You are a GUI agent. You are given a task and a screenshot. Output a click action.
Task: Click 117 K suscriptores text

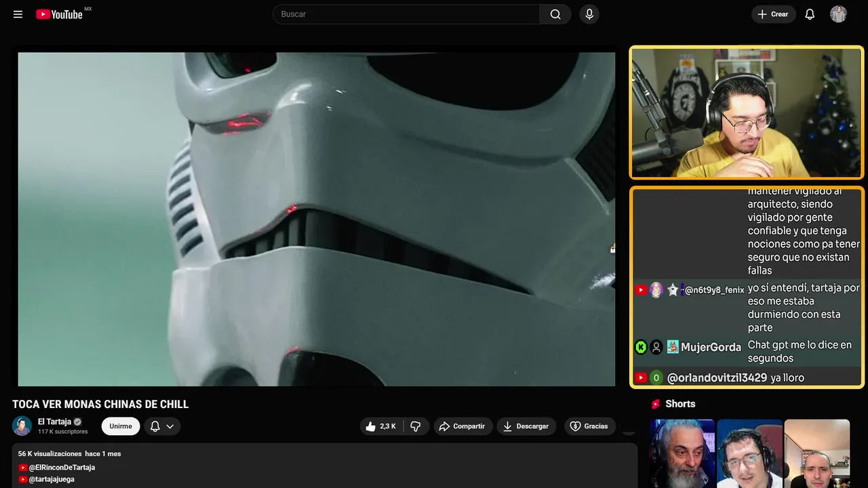click(x=63, y=432)
